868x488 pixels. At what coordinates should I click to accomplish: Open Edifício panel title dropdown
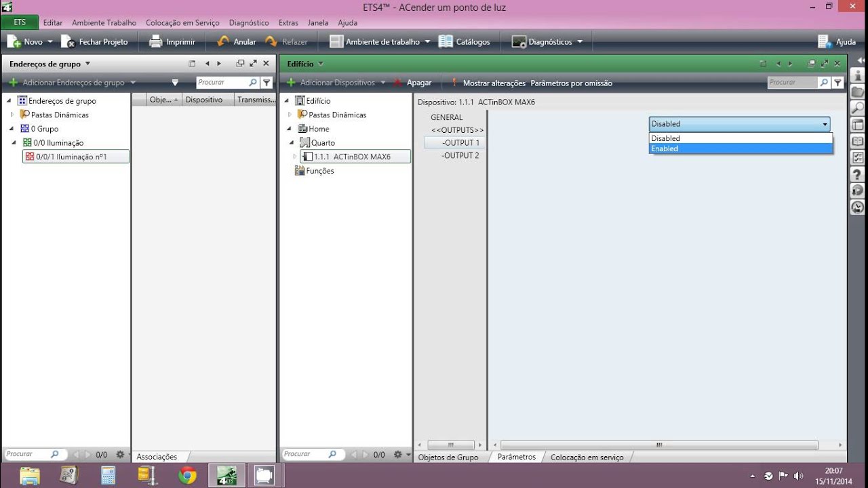pyautogui.click(x=321, y=64)
